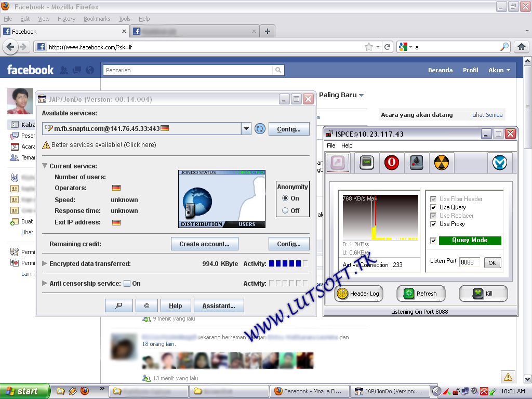Image resolution: width=532 pixels, height=399 pixels.
Task: Expand hidden Quick Launch items chevron
Action: [102, 389]
